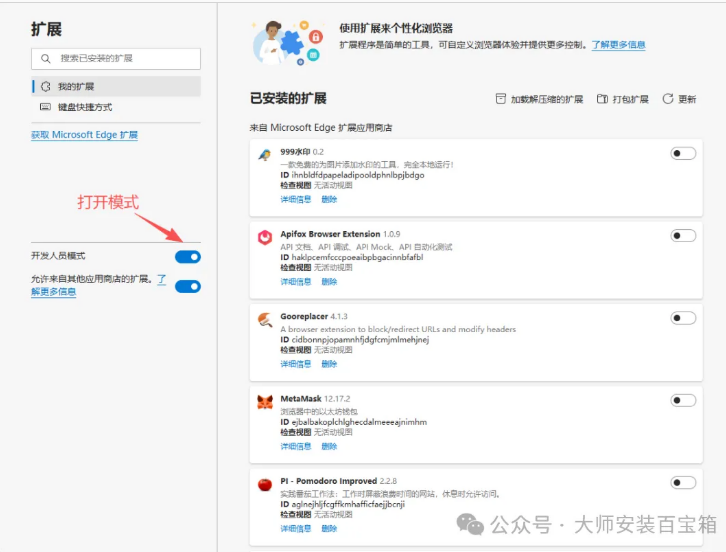Click the 更新 refresh icon
Screen dimensions: 726x552
(x=669, y=99)
